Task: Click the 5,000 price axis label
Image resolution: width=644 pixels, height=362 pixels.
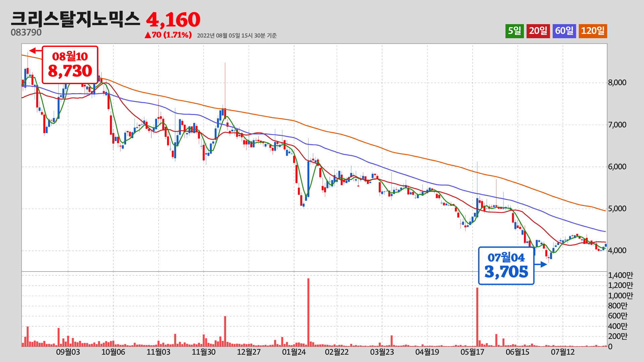Action: [x=617, y=209]
